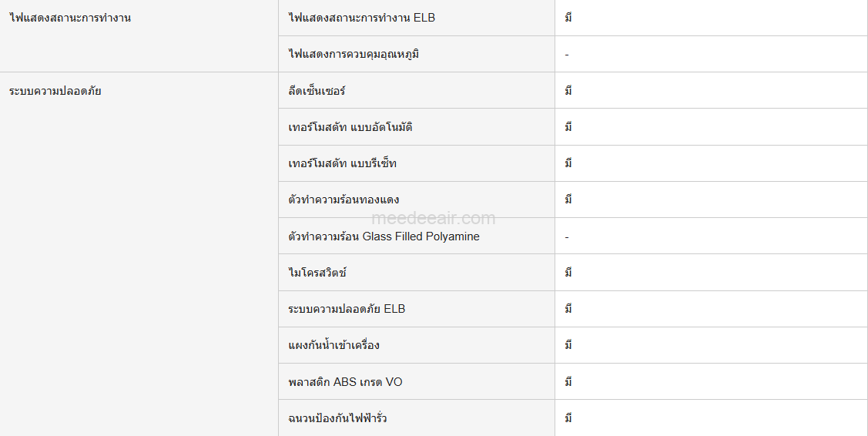The width and height of the screenshot is (868, 436).
Task: Select the พลาสติก ABS เกรด VO label
Action: (x=345, y=382)
